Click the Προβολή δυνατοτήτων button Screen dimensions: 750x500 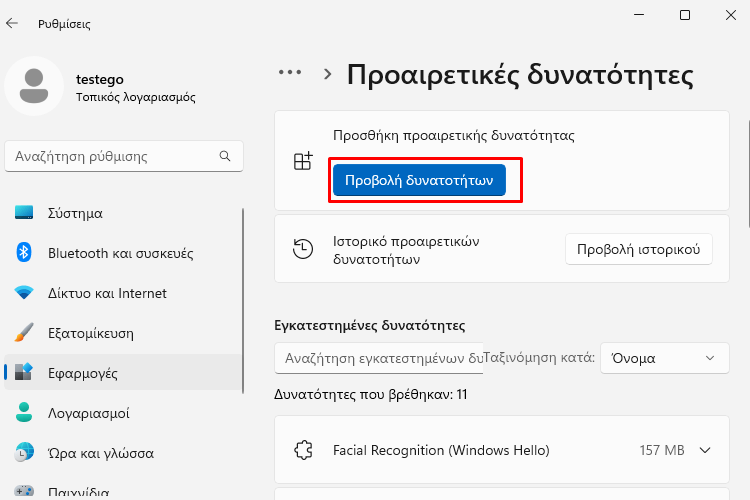pos(419,180)
